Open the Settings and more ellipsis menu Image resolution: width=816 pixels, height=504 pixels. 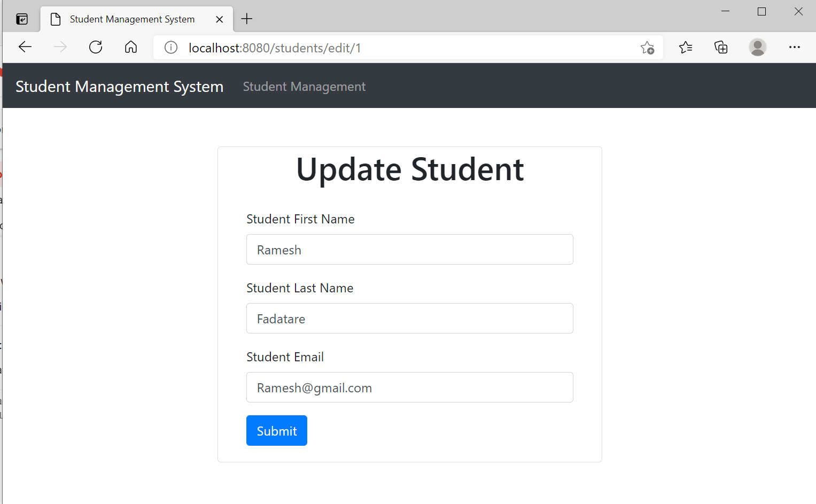click(x=795, y=47)
